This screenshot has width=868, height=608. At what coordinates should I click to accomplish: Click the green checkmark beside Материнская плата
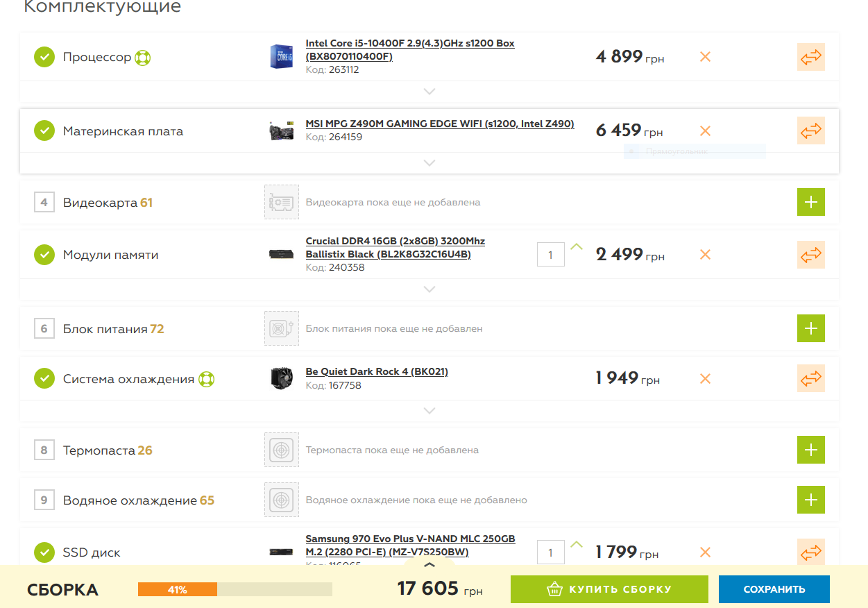coord(44,131)
